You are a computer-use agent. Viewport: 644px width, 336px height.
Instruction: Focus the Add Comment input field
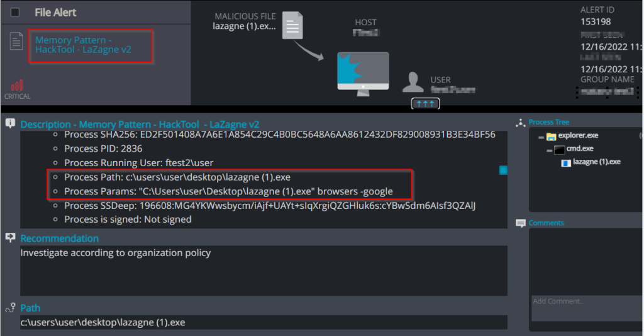pyautogui.click(x=587, y=308)
